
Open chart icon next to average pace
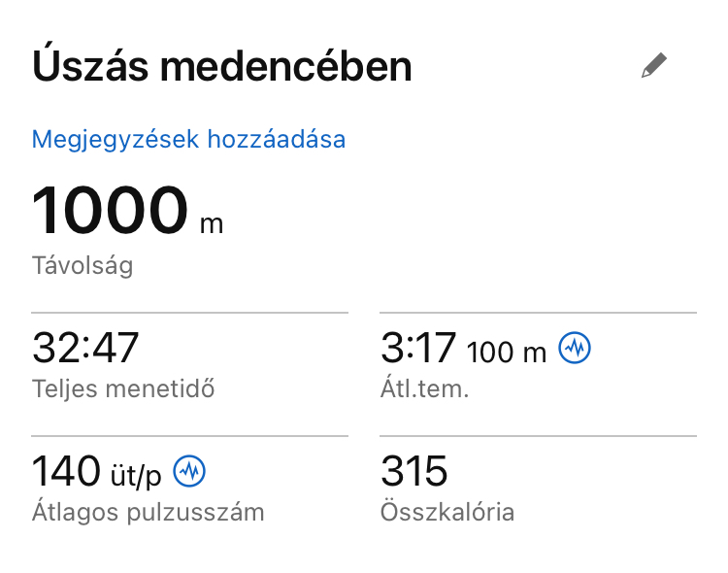point(576,349)
